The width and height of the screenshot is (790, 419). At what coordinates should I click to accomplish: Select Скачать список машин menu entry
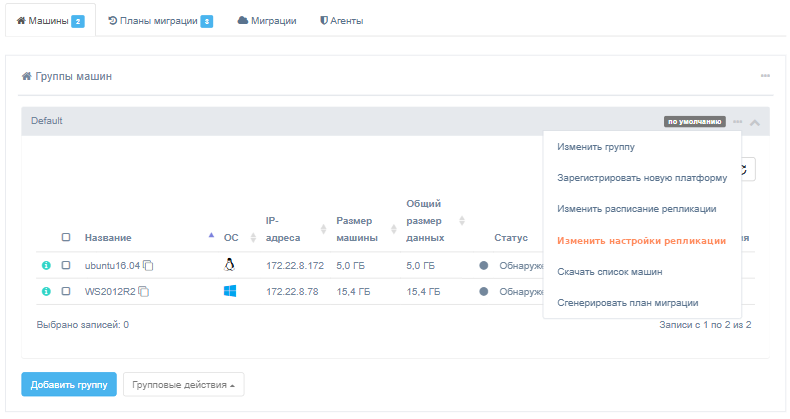(610, 271)
